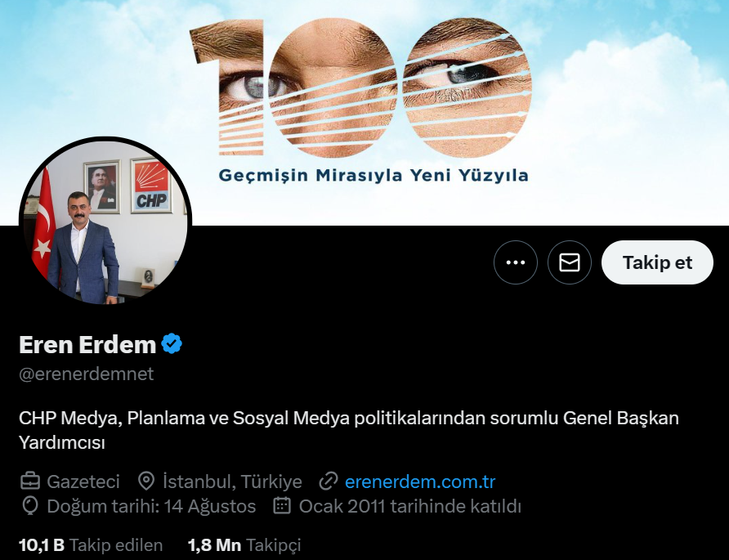The width and height of the screenshot is (729, 560).
Task: Click the @erenerdemnet handle
Action: [86, 374]
